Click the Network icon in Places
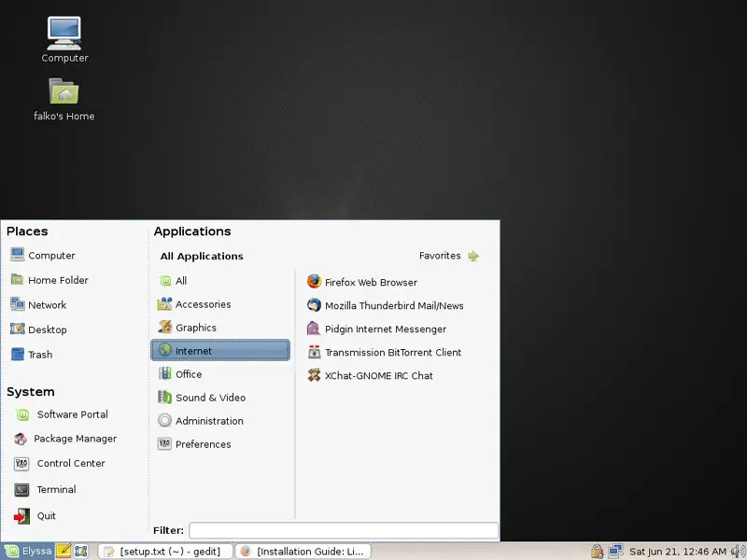747x560 pixels. [18, 304]
